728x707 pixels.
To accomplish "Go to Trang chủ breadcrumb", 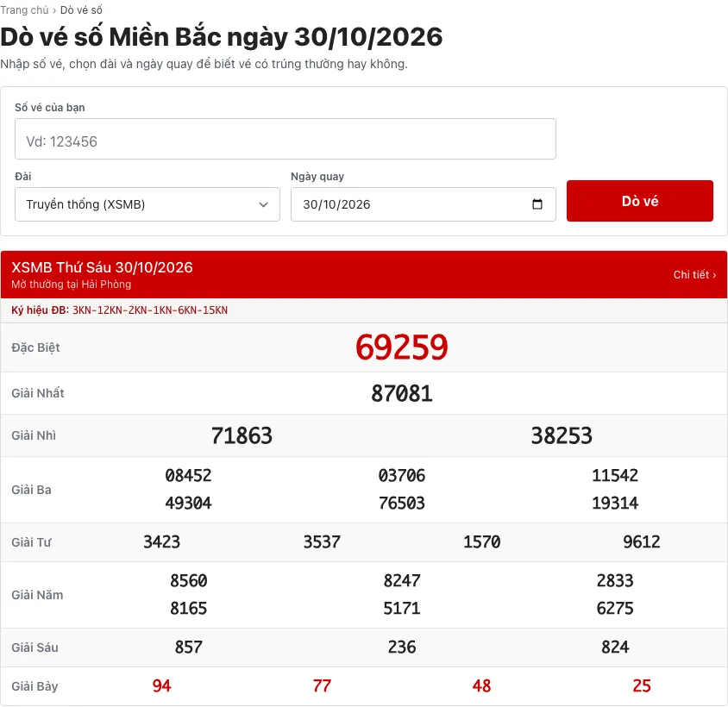I will point(24,9).
